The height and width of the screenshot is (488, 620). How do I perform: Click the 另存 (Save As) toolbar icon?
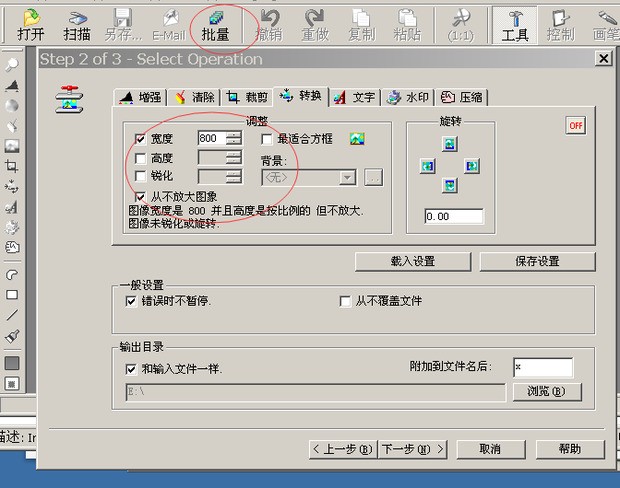pos(123,25)
